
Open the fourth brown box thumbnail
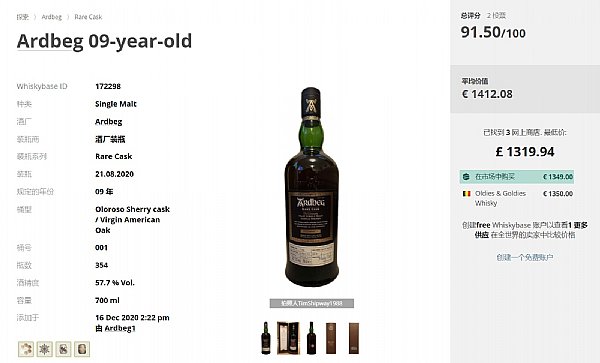pos(331,338)
